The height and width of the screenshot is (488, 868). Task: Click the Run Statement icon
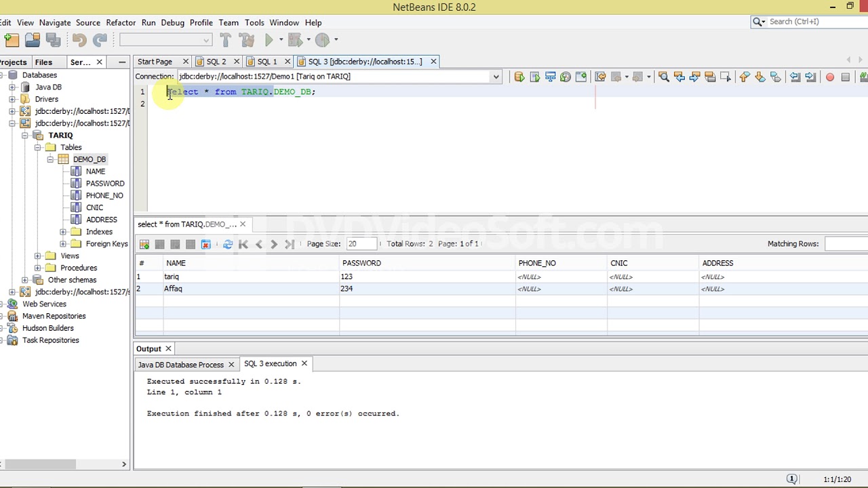pos(535,77)
